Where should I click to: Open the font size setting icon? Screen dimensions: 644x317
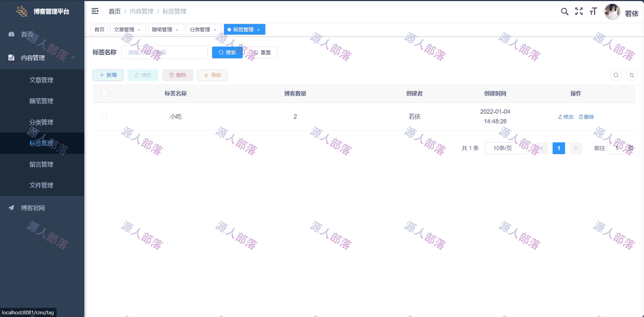(x=593, y=11)
